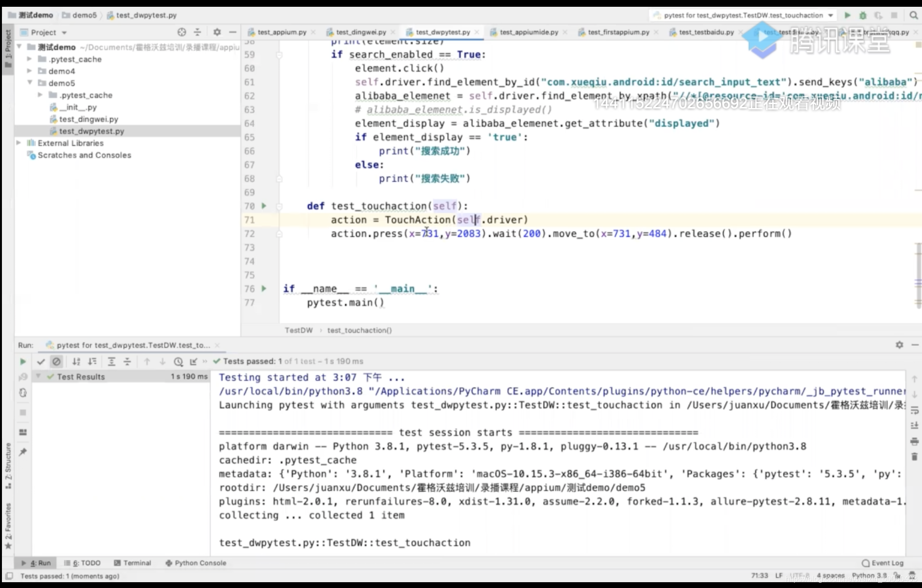Toggle auto-test icon in Run sidebar
The height and width of the screenshot is (588, 922).
point(23,393)
